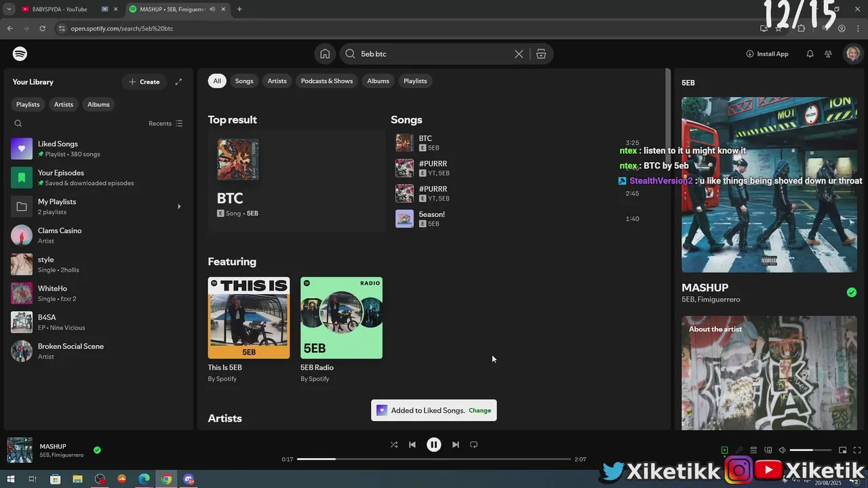Toggle the Artists library filter chip

point(64,104)
